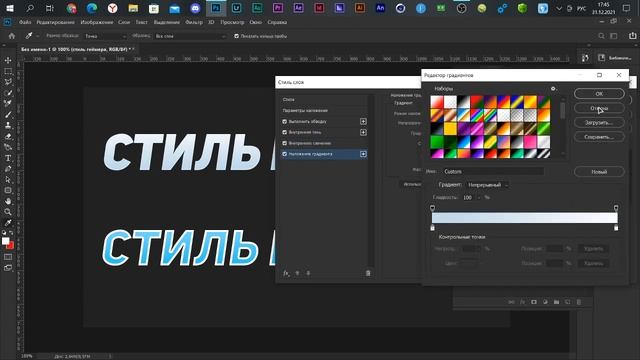
Task: Open the Редактирование menu
Action: coord(56,22)
